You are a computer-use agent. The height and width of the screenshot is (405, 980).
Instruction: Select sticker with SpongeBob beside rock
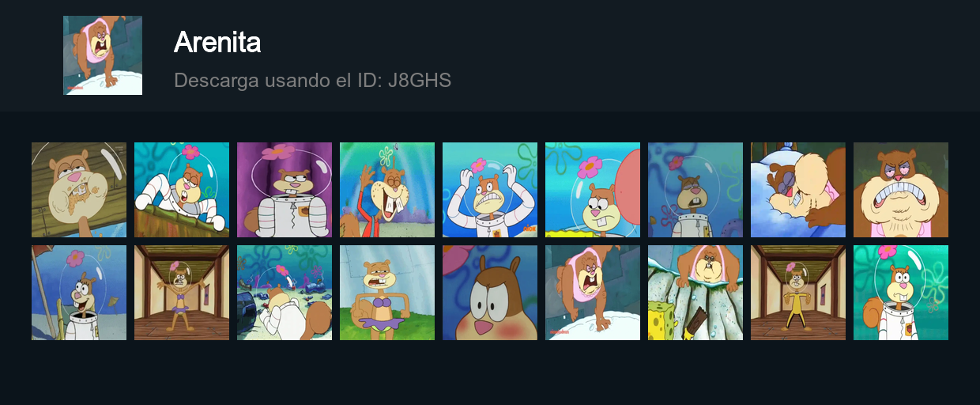[695, 293]
